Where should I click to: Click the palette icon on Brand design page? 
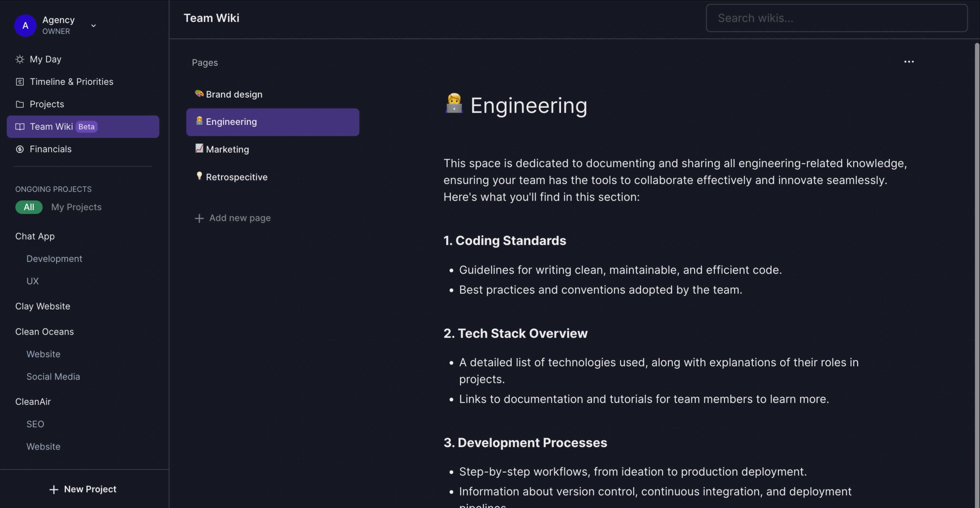[199, 94]
